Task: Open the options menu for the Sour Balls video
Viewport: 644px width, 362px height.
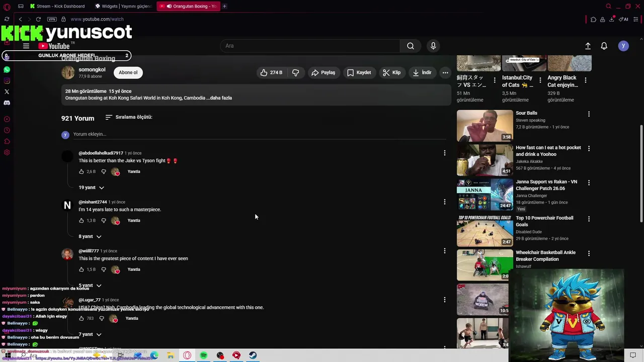Action: click(589, 114)
